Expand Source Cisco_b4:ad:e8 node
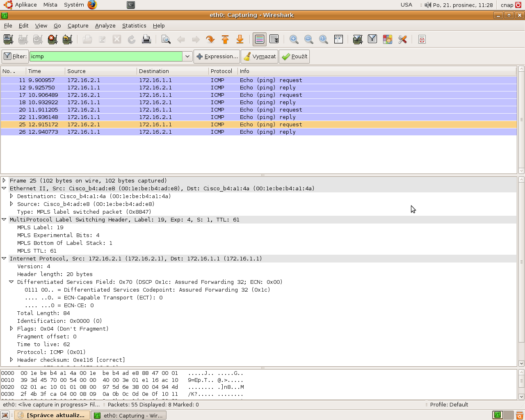Image resolution: width=525 pixels, height=420 pixels. tap(11, 204)
